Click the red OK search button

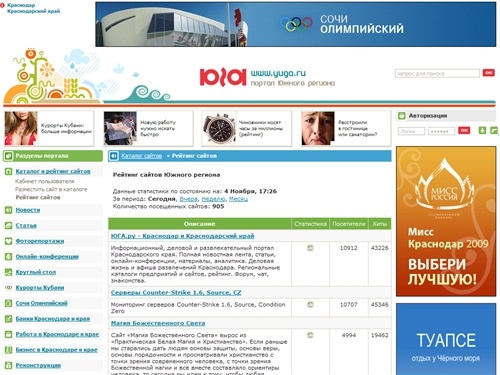tap(489, 73)
